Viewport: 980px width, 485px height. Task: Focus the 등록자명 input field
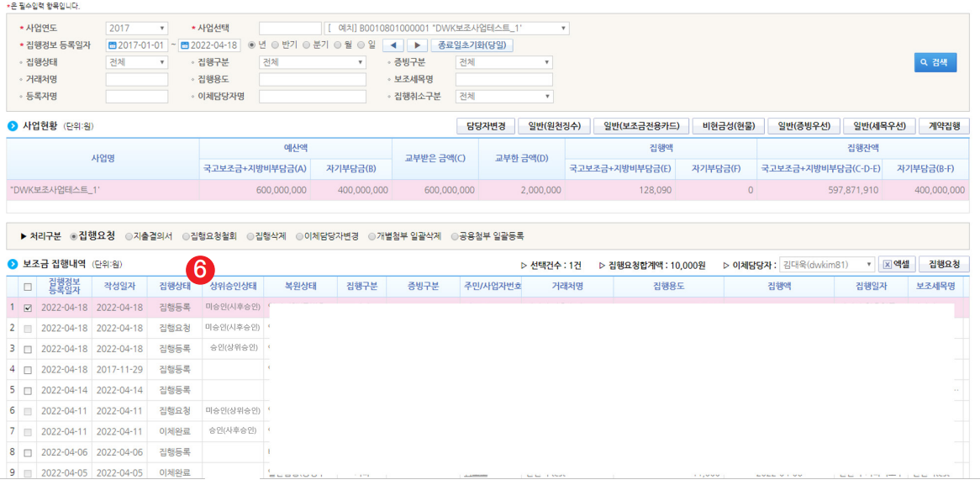click(x=137, y=97)
